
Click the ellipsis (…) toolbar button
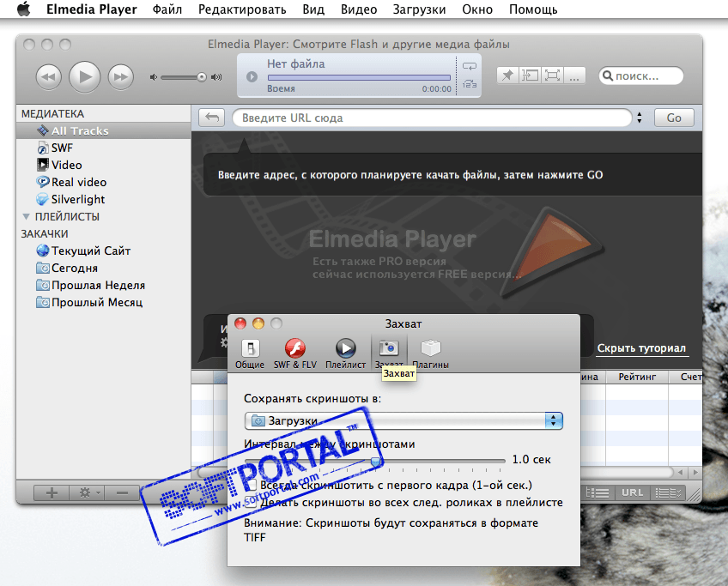(574, 76)
